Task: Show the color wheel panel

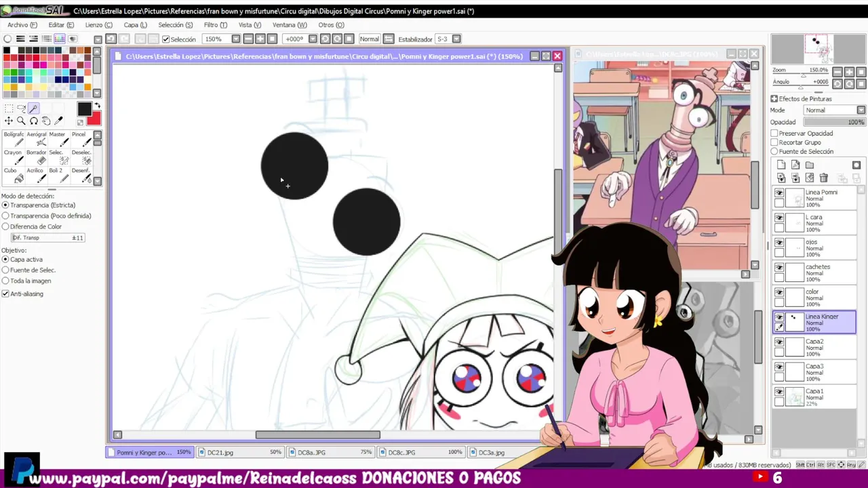Action: (x=7, y=39)
